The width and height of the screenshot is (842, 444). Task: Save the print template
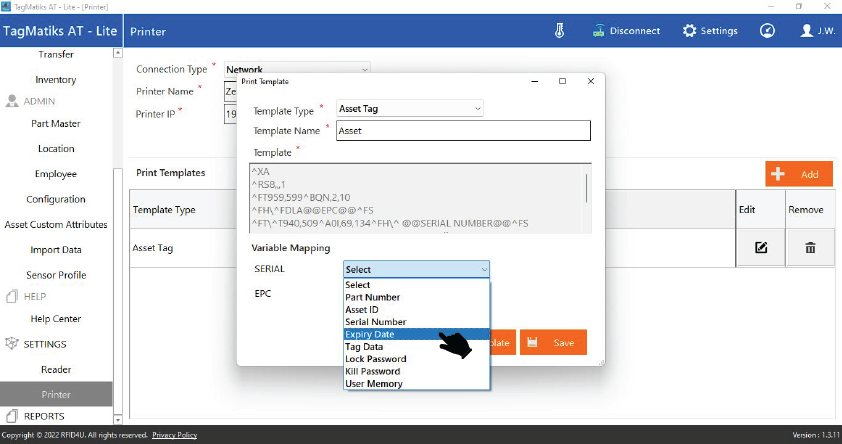click(553, 342)
